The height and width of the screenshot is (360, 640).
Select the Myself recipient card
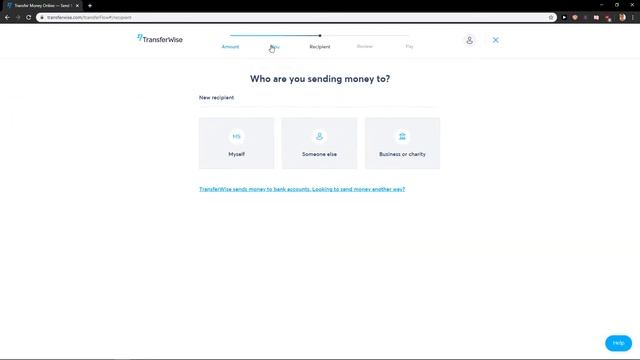tap(236, 143)
